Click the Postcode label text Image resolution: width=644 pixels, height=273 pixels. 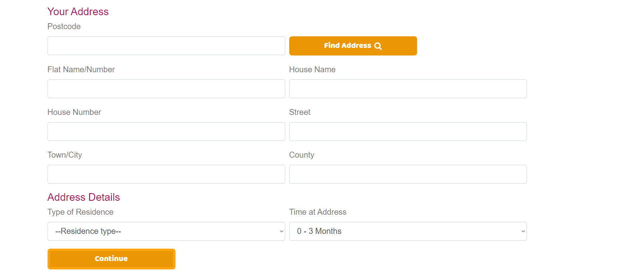tap(64, 26)
